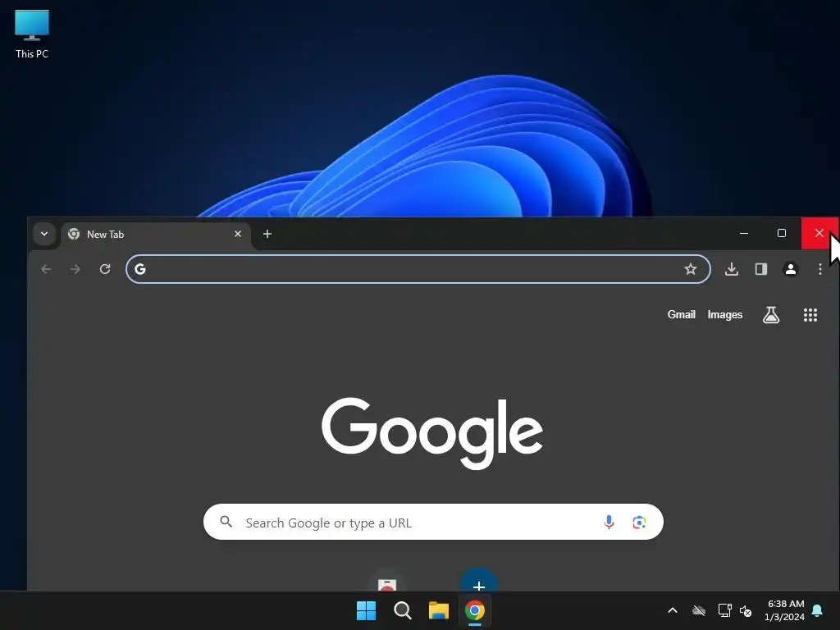Click the OneDrive cloud tray icon
This screenshot has width=840, height=630.
click(x=699, y=610)
